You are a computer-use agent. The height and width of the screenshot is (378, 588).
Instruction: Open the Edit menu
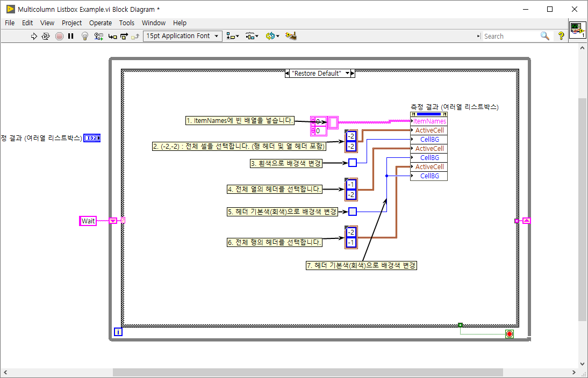coord(27,23)
